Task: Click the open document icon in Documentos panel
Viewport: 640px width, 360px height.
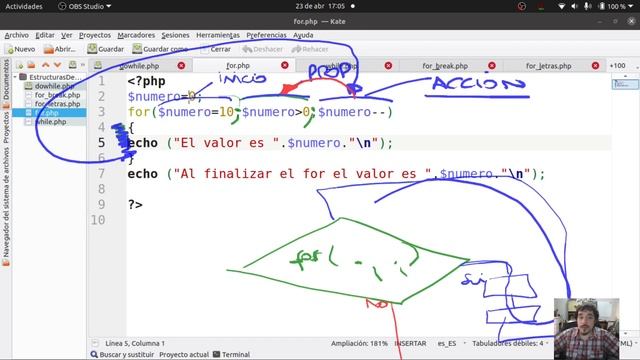Action: click(31, 65)
